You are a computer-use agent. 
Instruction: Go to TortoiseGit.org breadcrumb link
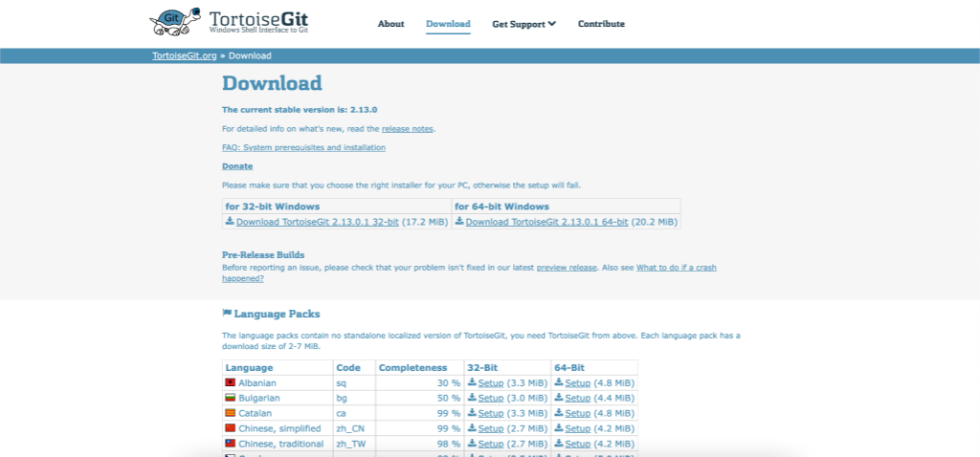coord(187,55)
